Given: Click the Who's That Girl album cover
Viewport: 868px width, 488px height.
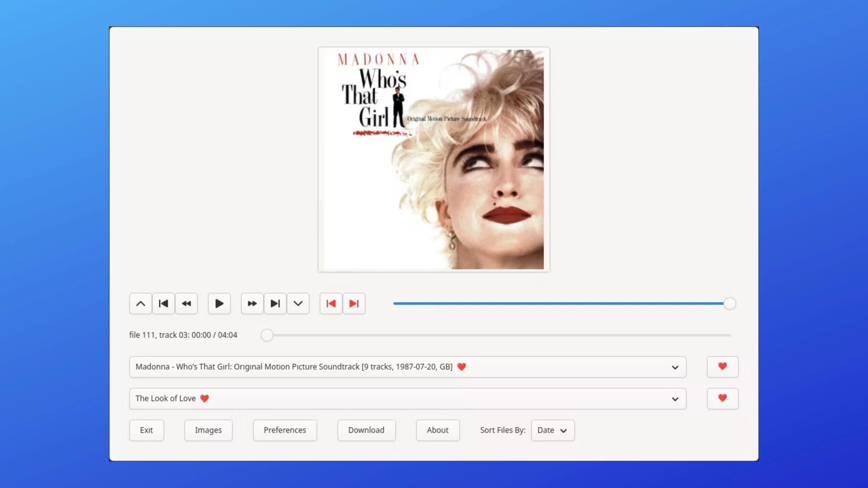Looking at the screenshot, I should pyautogui.click(x=434, y=159).
